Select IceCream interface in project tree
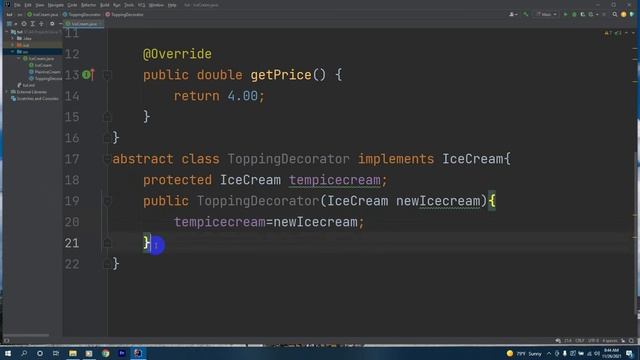Viewport: 640px width, 360px height. point(40,65)
